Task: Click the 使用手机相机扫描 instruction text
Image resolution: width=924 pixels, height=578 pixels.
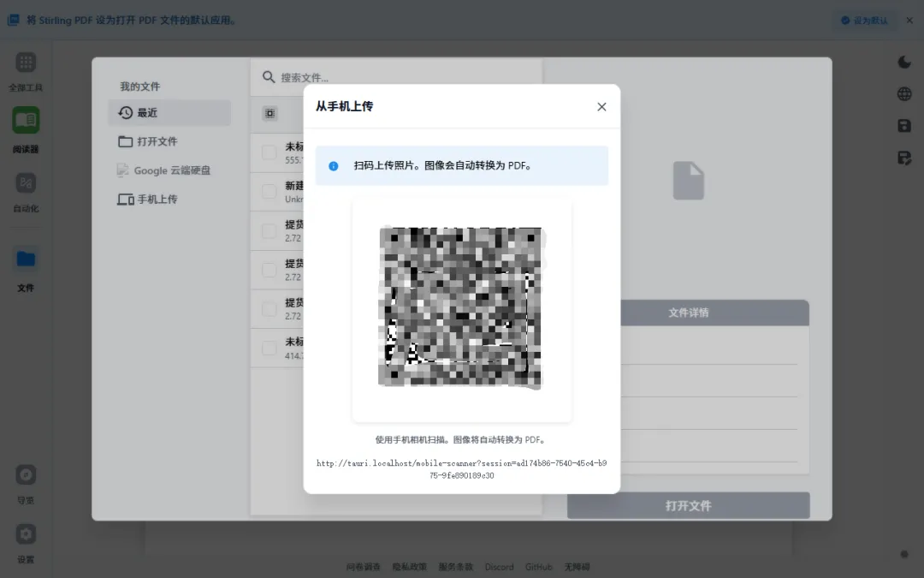Action: 460,439
